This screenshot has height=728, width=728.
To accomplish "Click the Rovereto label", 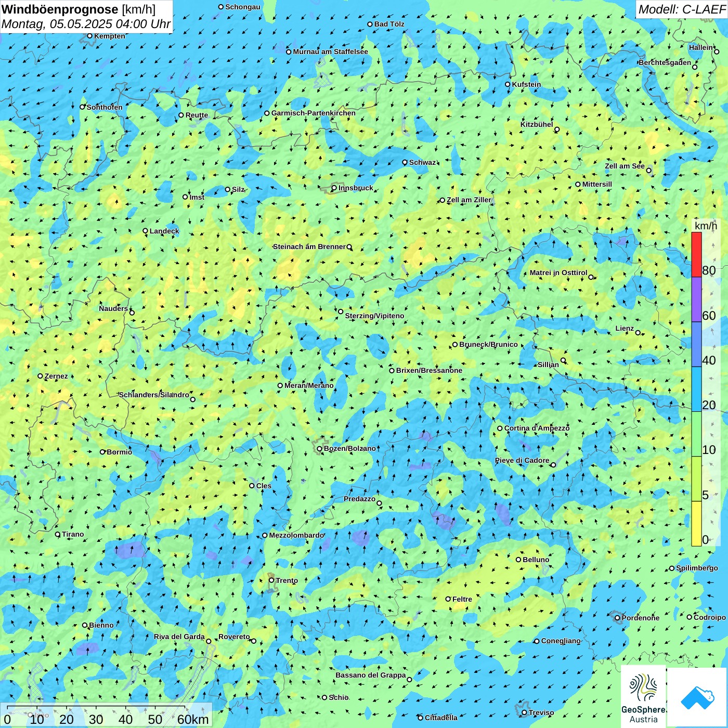I will click(x=234, y=636).
